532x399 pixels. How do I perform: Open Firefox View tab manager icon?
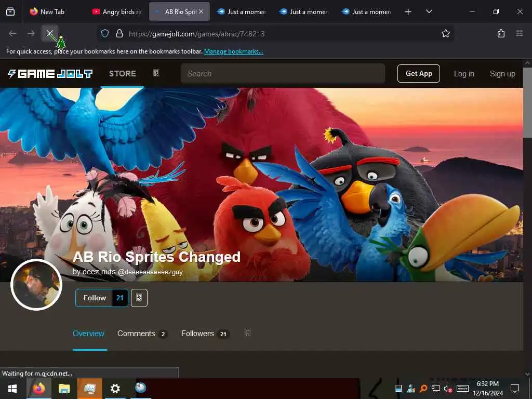click(x=10, y=12)
